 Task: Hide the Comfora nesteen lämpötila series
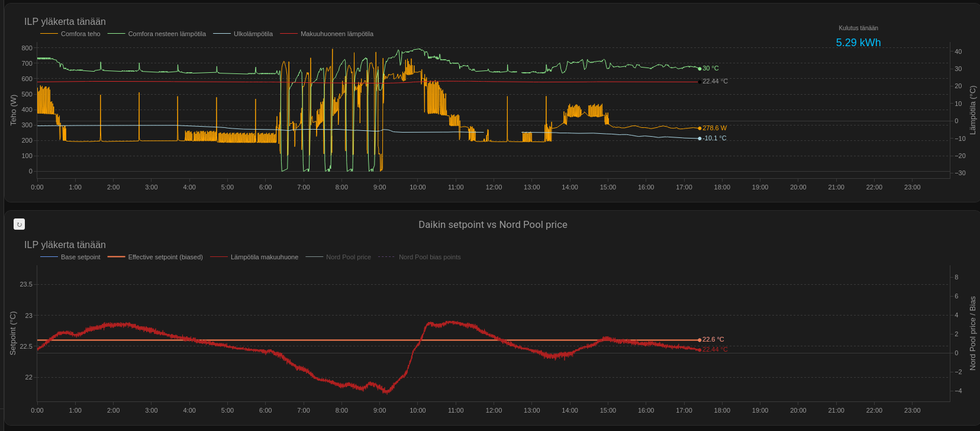166,34
